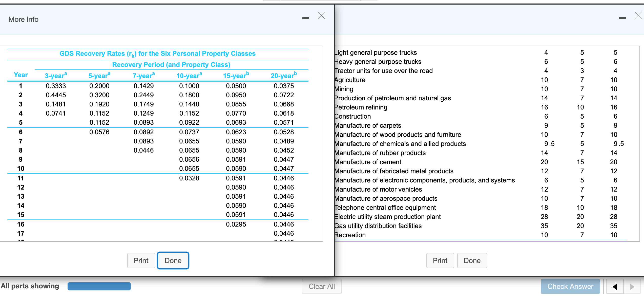
Task: Click the GDS Recovery Rates table title
Action: pos(157,54)
